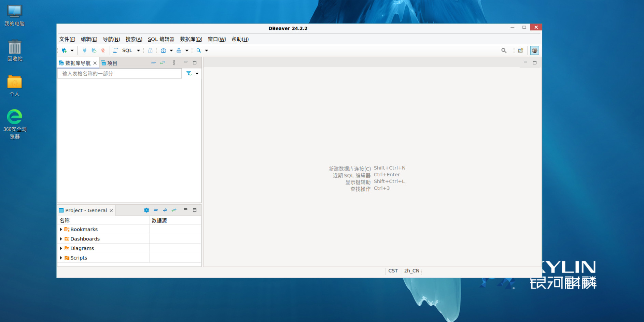
Task: Open the 编辑(E) menu
Action: [89, 39]
